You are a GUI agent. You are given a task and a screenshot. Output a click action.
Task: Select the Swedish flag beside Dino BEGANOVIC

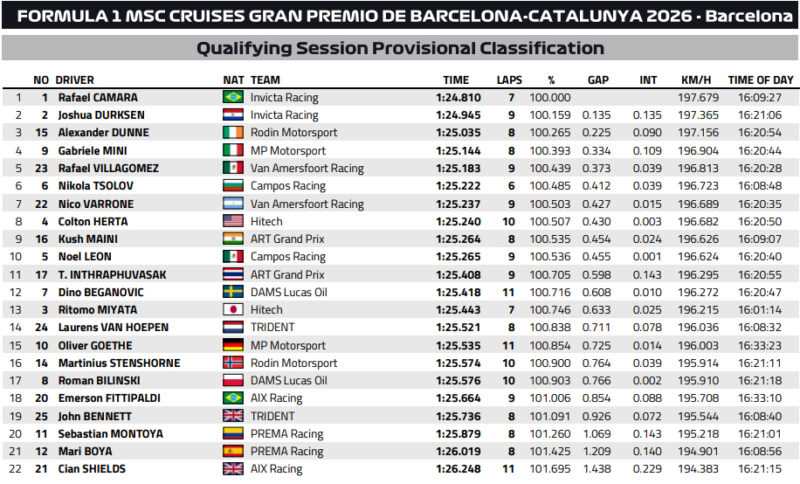233,292
